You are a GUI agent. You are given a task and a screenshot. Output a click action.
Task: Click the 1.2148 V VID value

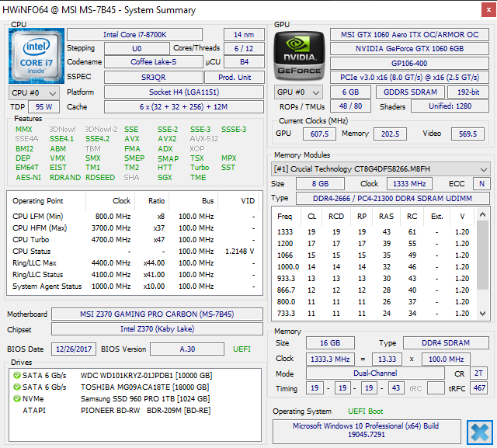pyautogui.click(x=240, y=252)
